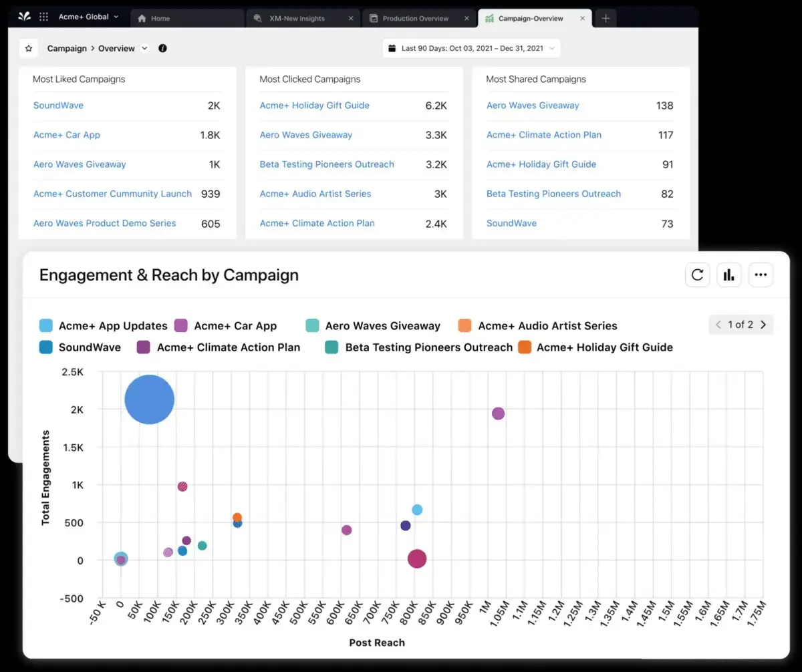Refresh the Engagement & Reach chart
Viewport: 802px width, 672px height.
[x=697, y=275]
